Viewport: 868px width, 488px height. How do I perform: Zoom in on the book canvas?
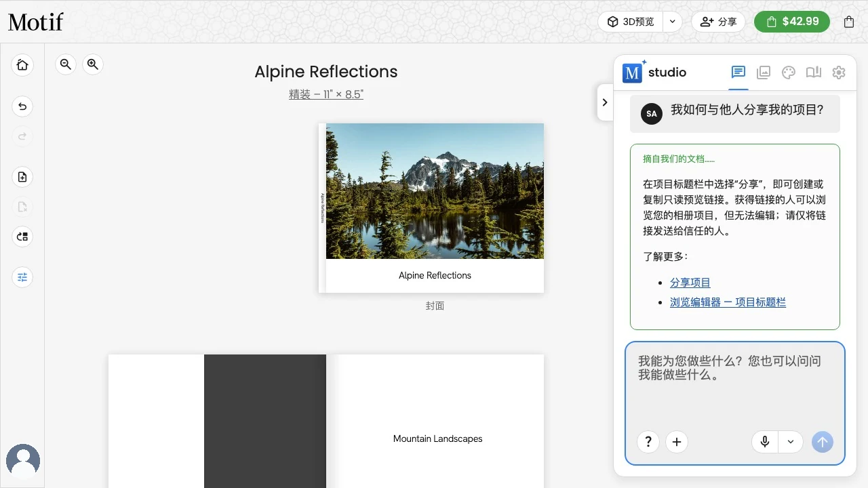pos(93,64)
